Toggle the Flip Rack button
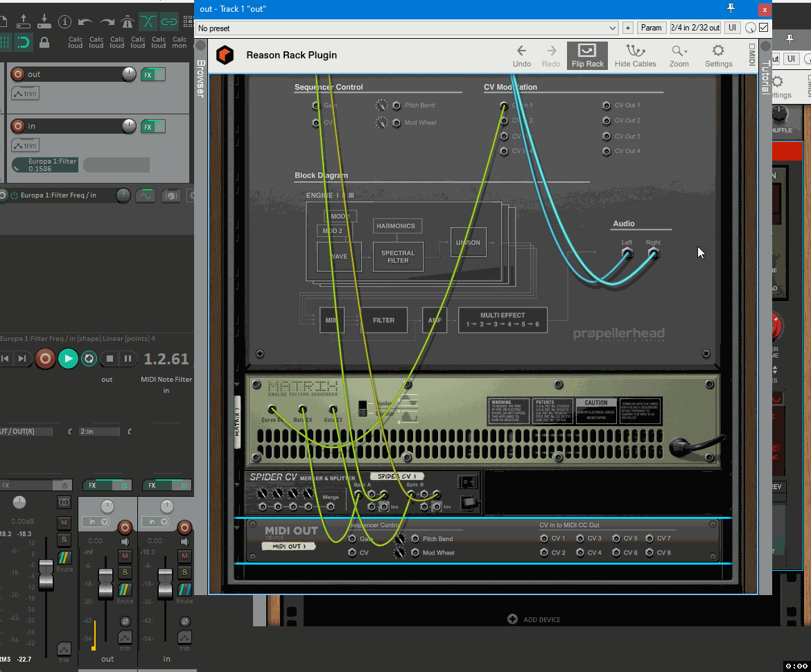The image size is (811, 672). (587, 55)
